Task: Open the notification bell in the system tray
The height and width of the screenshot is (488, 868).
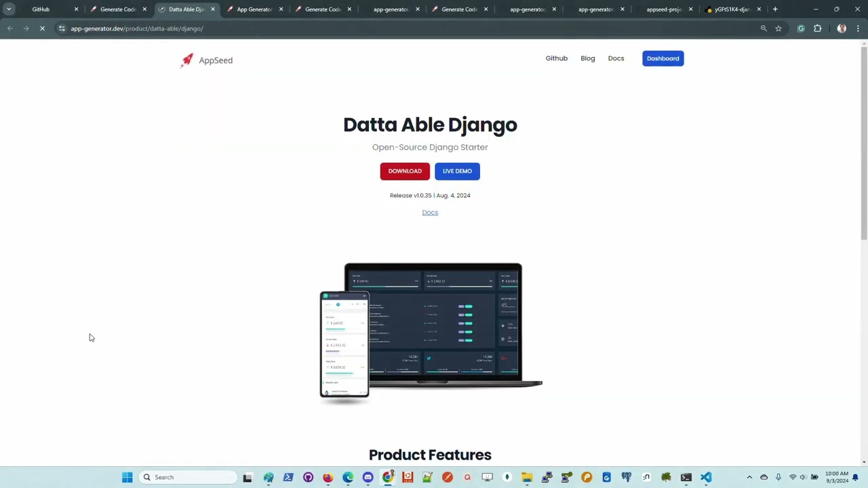Action: click(x=856, y=477)
